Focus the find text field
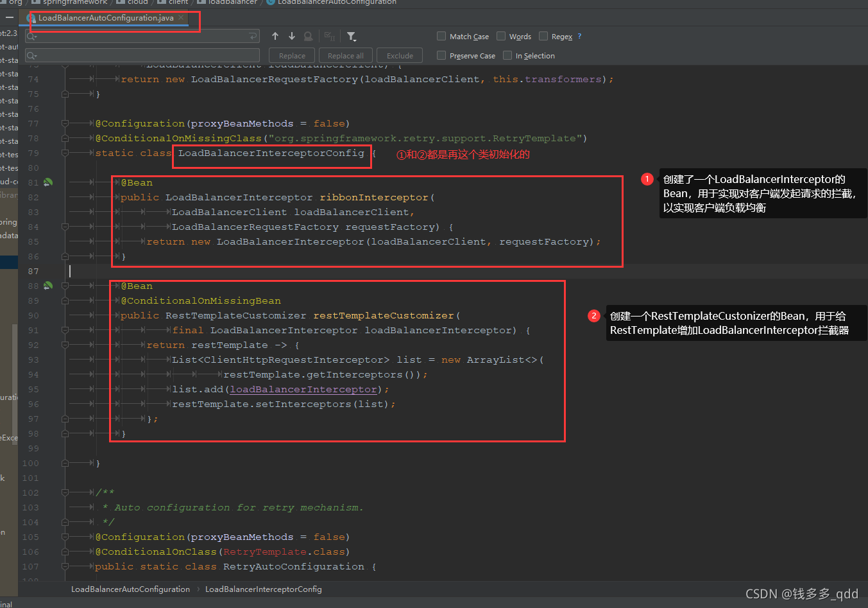Image resolution: width=868 pixels, height=608 pixels. 142,37
